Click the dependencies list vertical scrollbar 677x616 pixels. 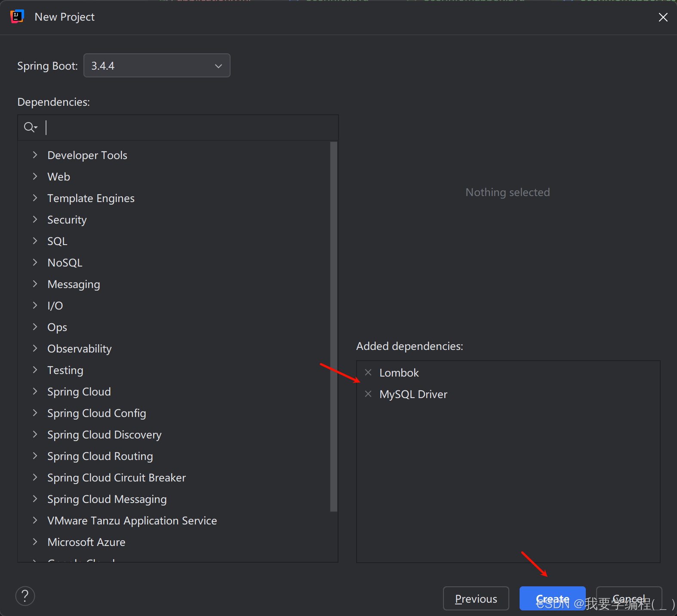[x=334, y=327]
